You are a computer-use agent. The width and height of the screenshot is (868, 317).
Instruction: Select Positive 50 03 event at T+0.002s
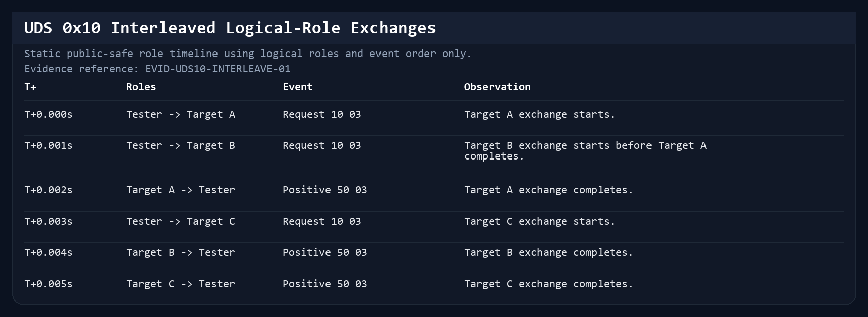coord(325,190)
